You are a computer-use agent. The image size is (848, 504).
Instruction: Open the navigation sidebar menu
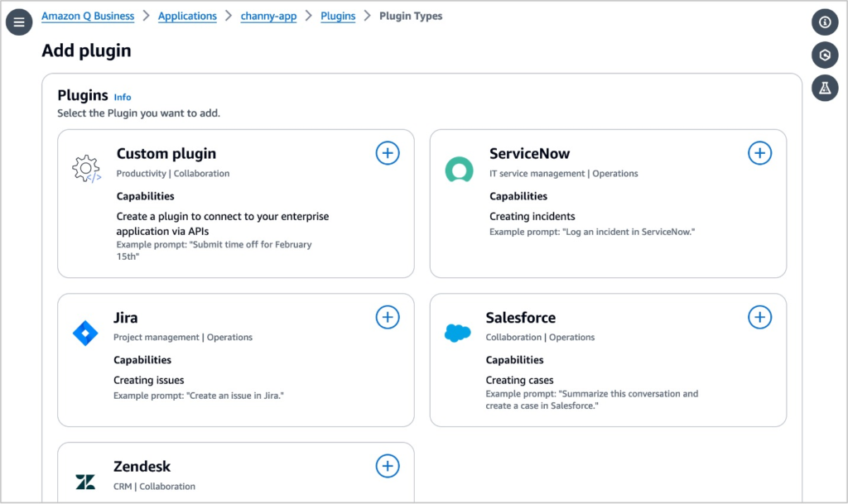18,22
